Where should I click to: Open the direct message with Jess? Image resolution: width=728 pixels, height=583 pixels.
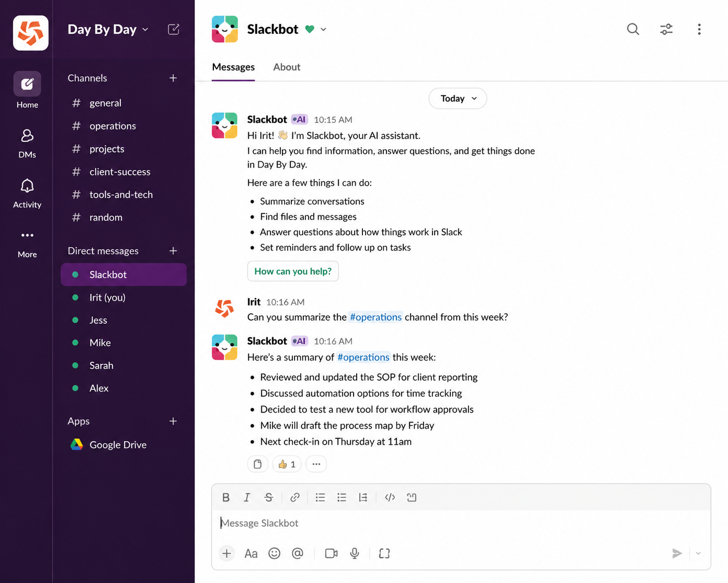(124, 320)
